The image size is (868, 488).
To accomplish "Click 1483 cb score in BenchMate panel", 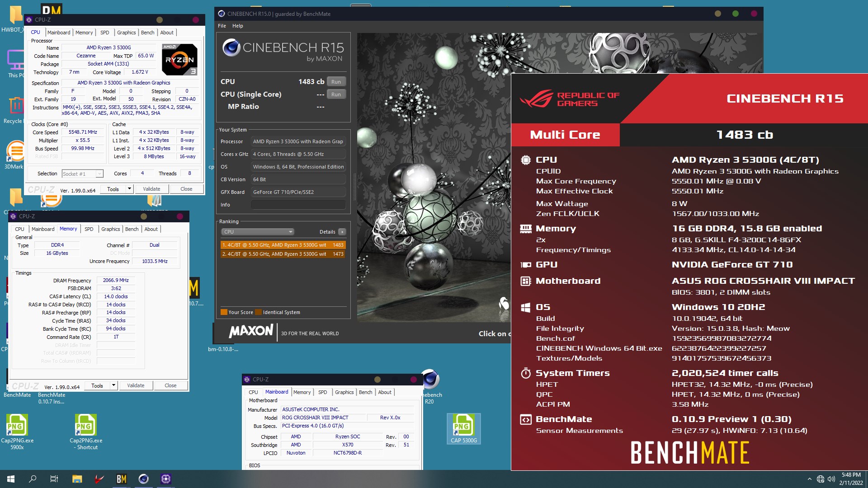I will tap(745, 135).
